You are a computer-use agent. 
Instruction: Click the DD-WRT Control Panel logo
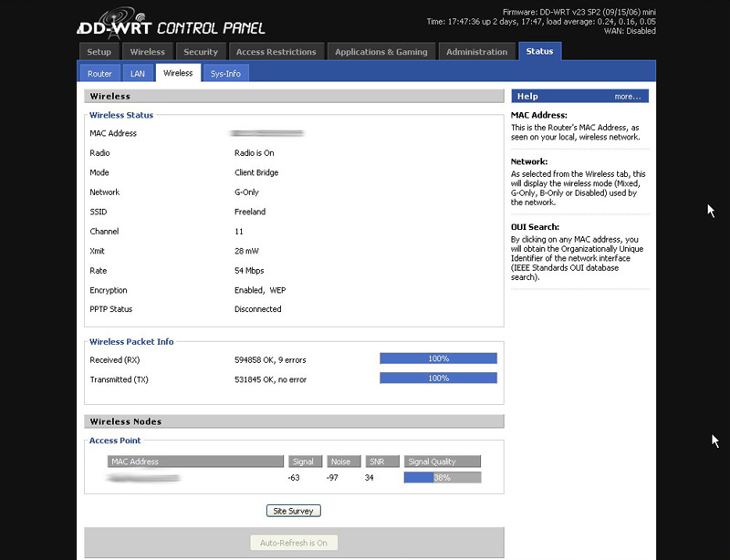coord(172,24)
